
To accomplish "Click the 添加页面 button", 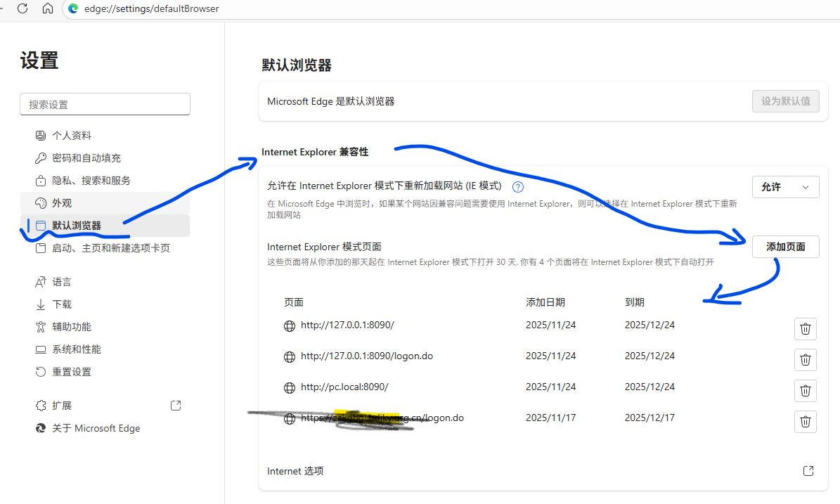I will coord(785,247).
